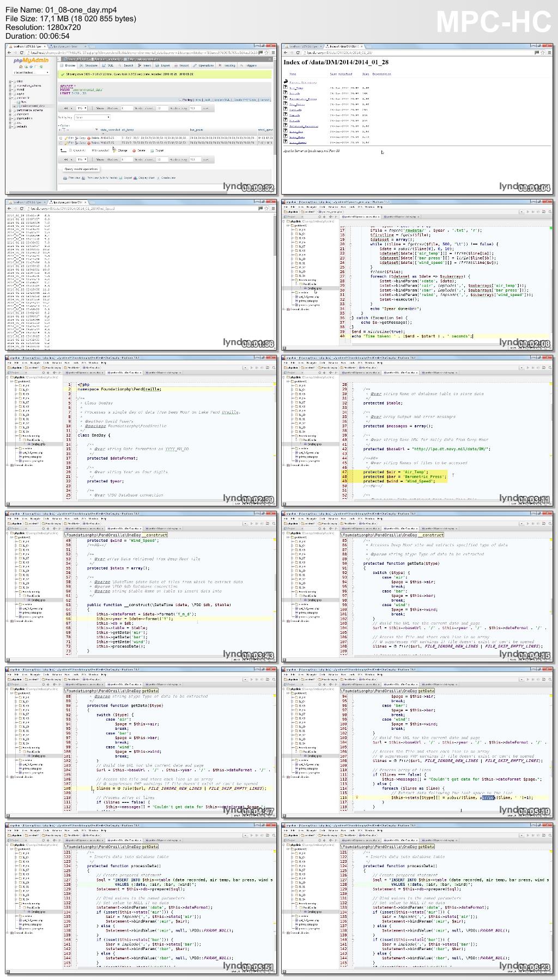
Task: Open lower page number dropdown below results
Action: [x=82, y=160]
